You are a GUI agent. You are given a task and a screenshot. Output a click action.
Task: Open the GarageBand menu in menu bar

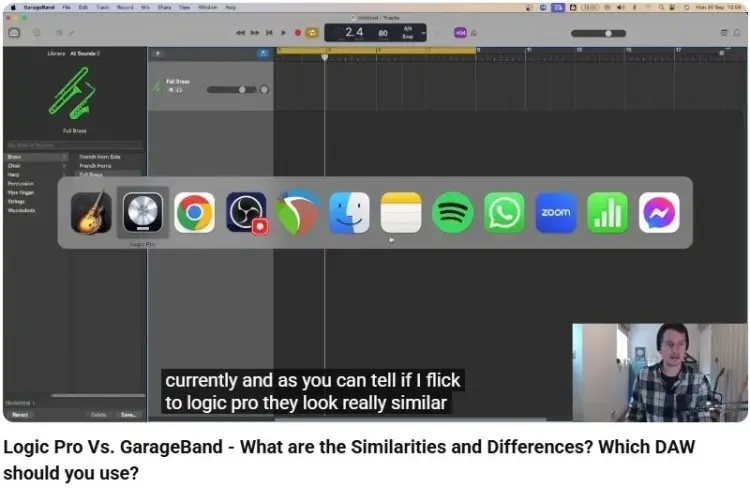39,8
